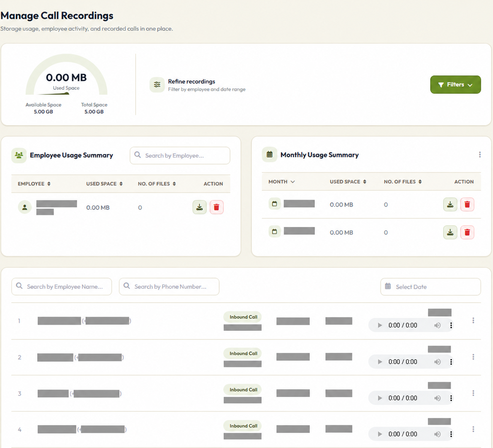Play the recording in row 3

tap(380, 398)
